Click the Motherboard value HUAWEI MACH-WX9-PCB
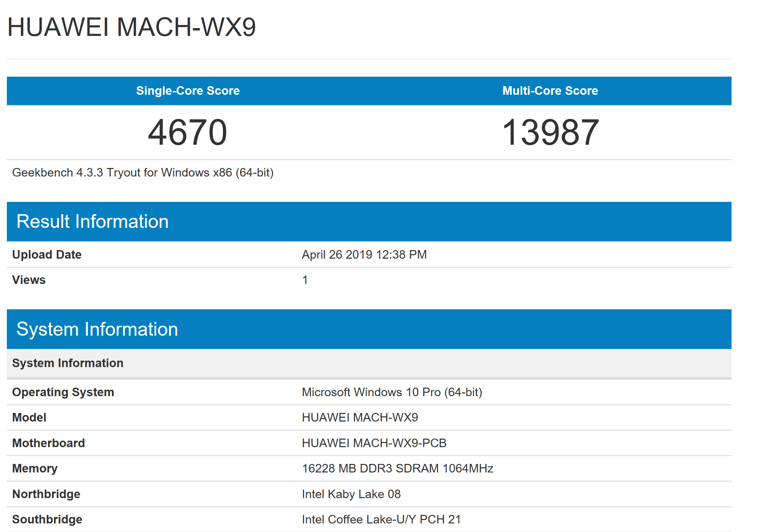The image size is (762, 532). click(374, 443)
